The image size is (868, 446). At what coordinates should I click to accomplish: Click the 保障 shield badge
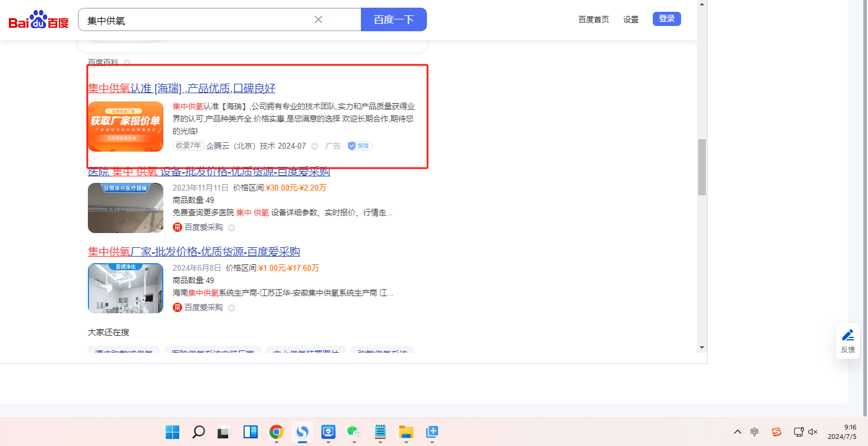coord(360,146)
